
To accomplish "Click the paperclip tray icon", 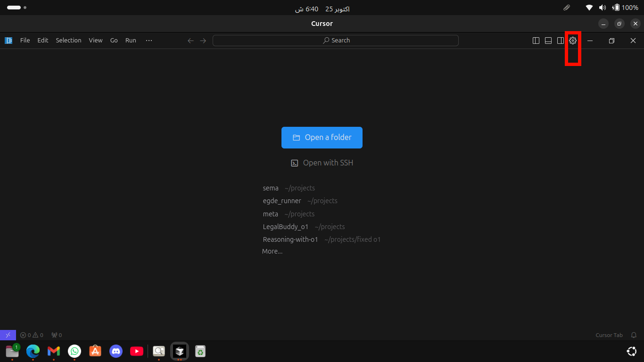I will (567, 8).
